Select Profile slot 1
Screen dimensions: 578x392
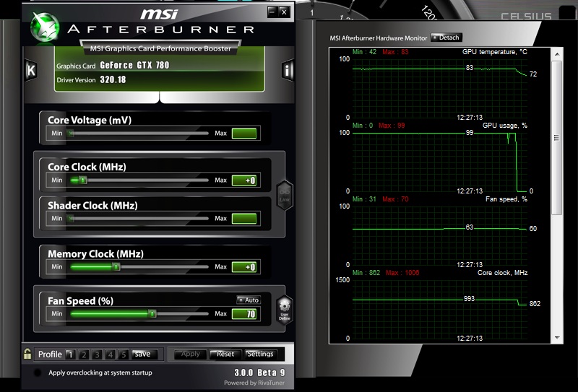70,354
